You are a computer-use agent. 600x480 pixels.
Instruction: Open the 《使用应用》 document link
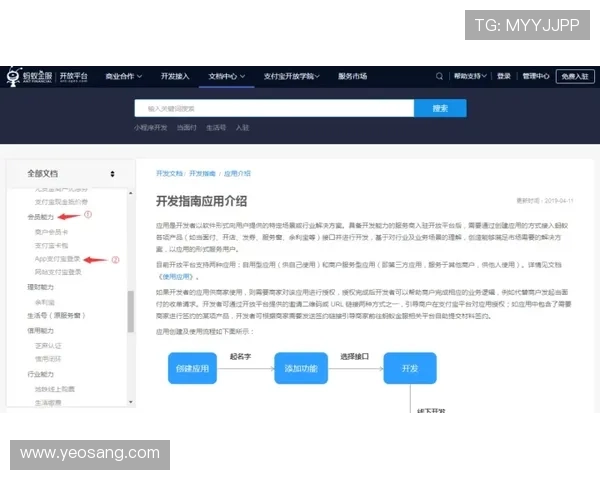[x=176, y=277]
